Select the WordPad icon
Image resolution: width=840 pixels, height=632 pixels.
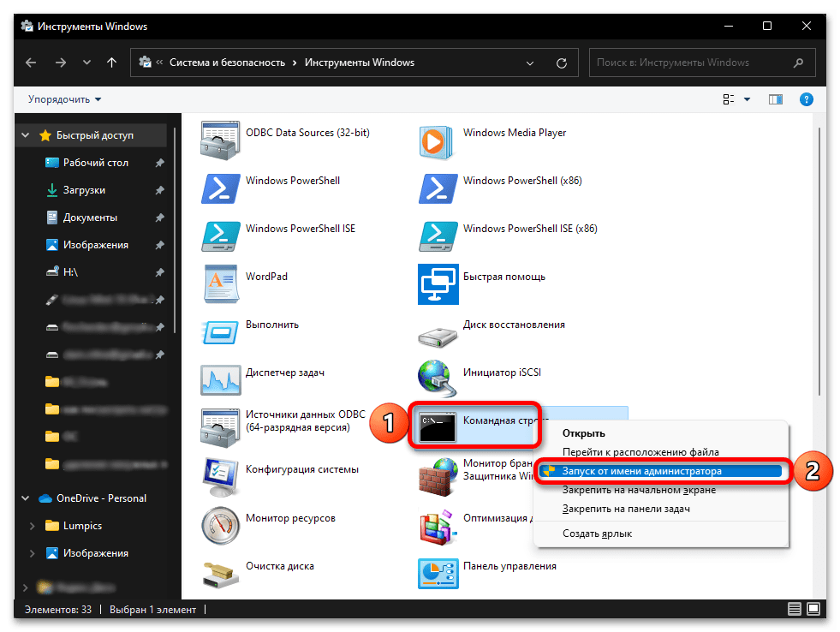coord(221,283)
